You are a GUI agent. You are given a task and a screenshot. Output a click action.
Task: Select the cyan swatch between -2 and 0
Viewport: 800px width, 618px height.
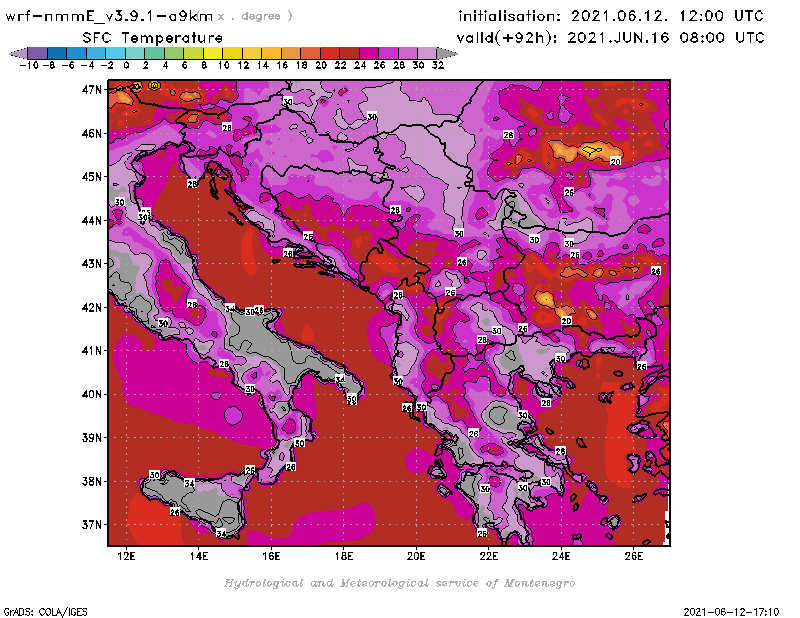click(x=116, y=53)
